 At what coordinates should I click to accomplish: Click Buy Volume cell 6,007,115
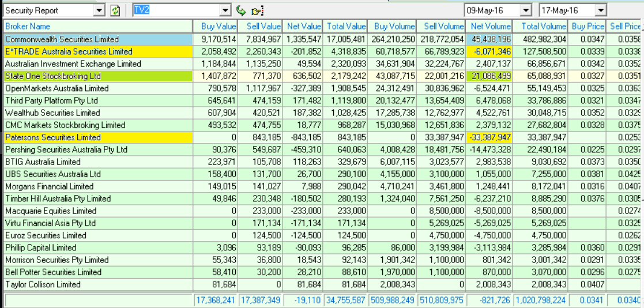[392, 162]
